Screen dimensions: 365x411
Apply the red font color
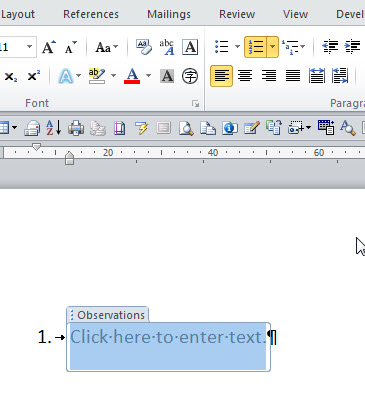(132, 76)
